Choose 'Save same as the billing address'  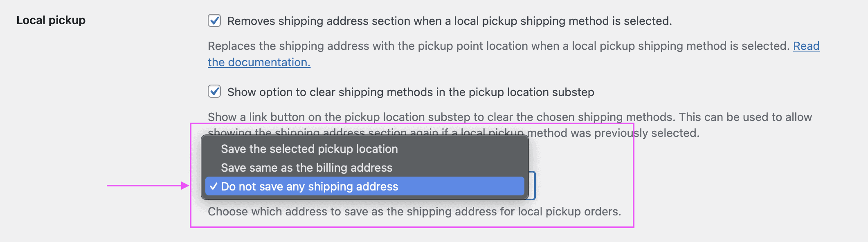tap(306, 168)
